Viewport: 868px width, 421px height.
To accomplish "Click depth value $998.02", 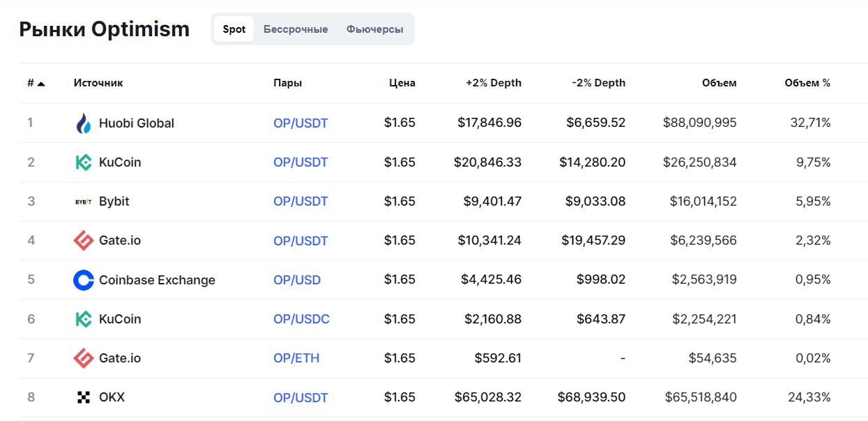I will pos(601,280).
